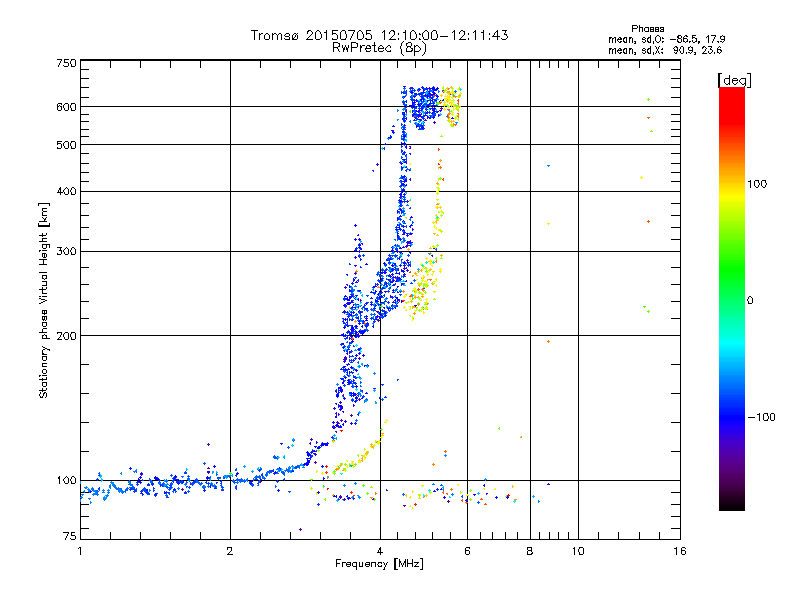800x600 pixels.
Task: Click the yellow-orange echo cluster near 250 km
Action: coord(421,288)
